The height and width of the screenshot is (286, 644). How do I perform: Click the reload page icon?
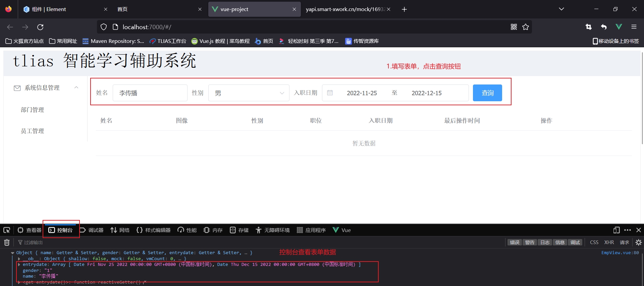tap(40, 27)
